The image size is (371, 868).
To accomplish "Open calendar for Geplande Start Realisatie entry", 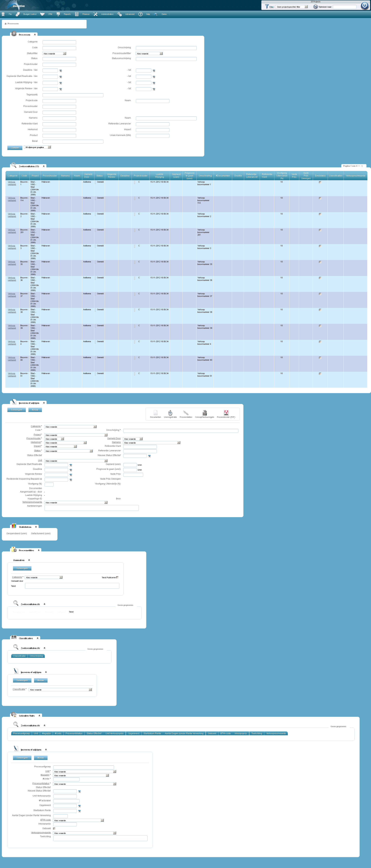I will click(x=71, y=465).
